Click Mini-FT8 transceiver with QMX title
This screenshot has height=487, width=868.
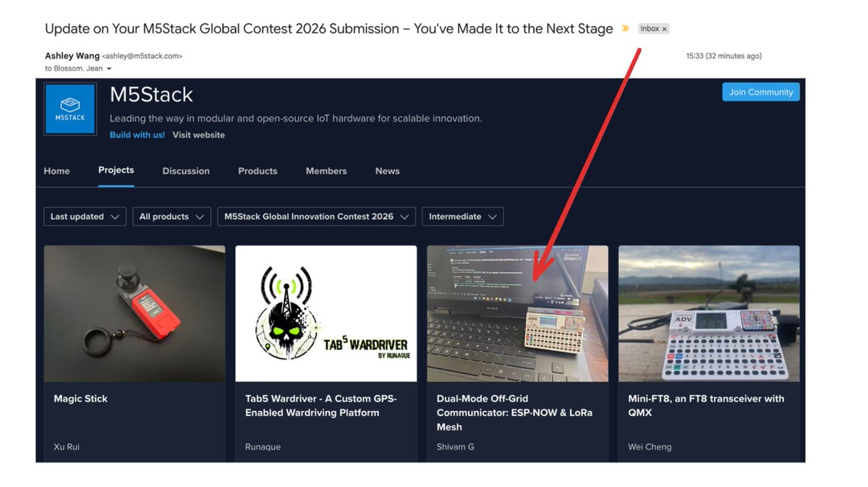pyautogui.click(x=706, y=405)
